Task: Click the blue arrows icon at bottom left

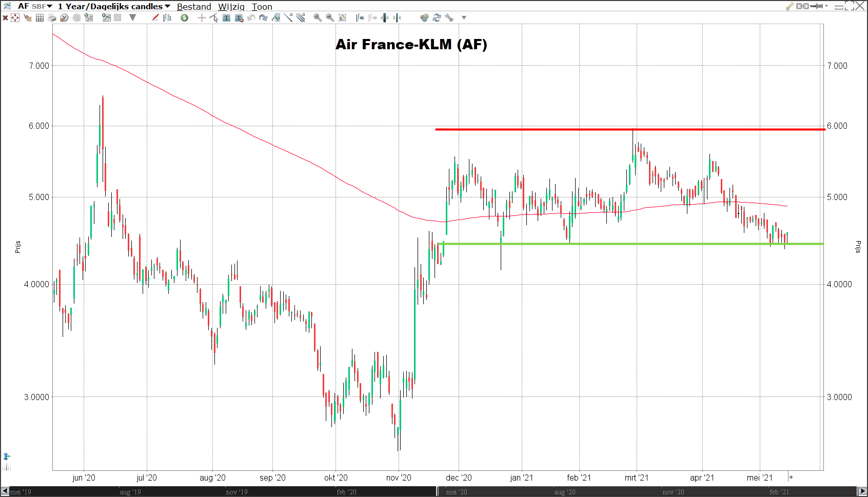Action: tap(6, 456)
